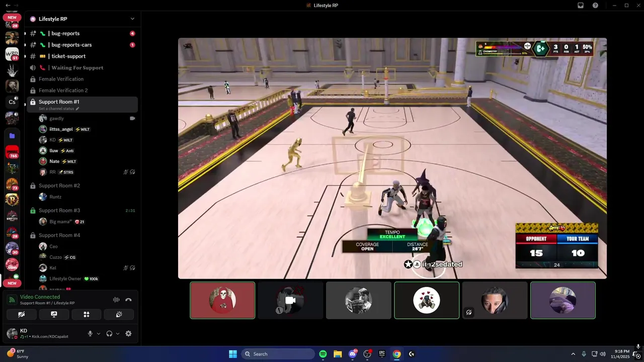
Task: Open Spotify from the taskbar
Action: point(323,354)
